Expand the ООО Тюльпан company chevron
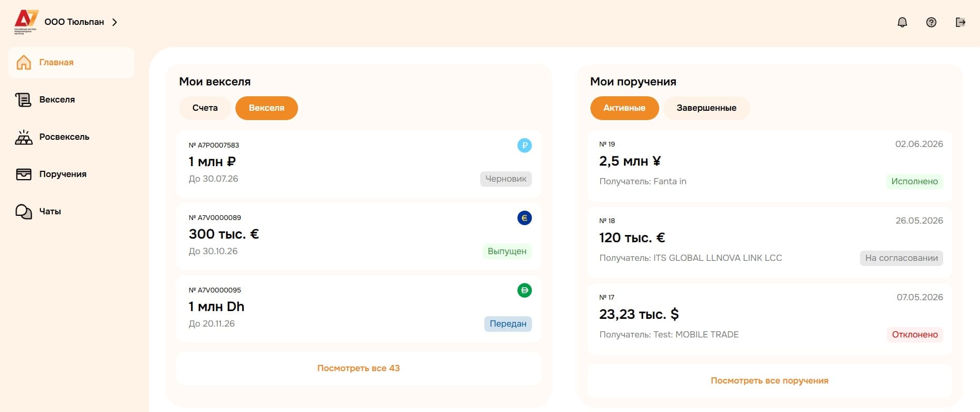 click(115, 22)
